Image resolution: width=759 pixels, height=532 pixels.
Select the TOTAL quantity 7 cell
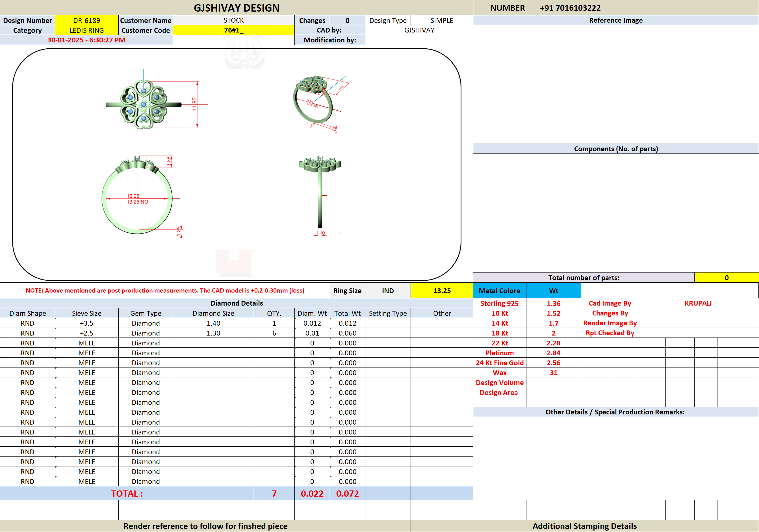(x=274, y=493)
